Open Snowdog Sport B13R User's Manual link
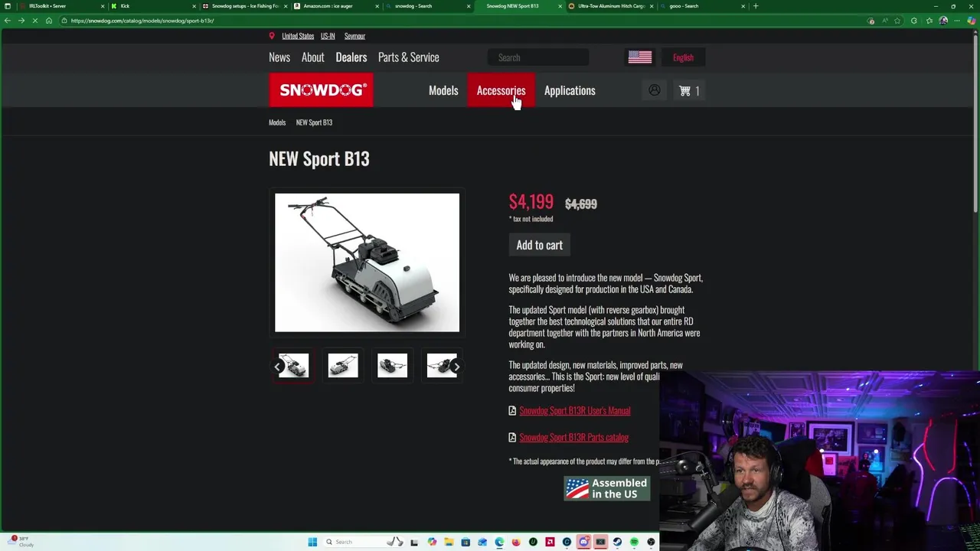Screen dimensions: 980x551 575,411
